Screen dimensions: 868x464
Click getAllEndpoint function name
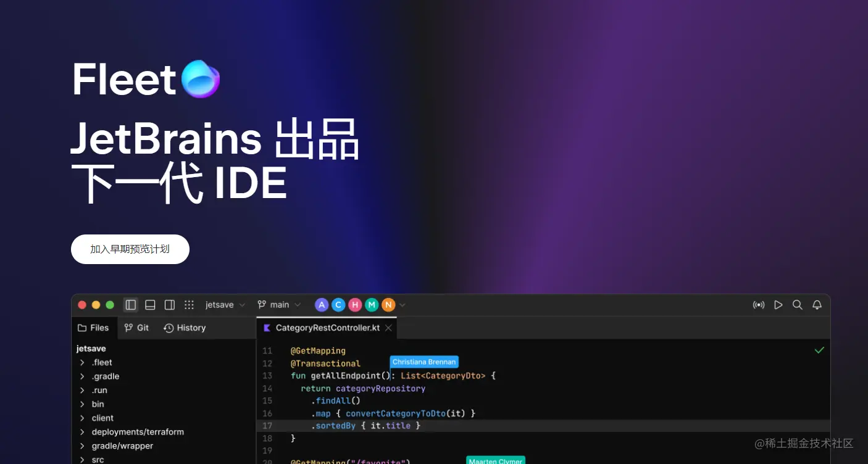346,376
